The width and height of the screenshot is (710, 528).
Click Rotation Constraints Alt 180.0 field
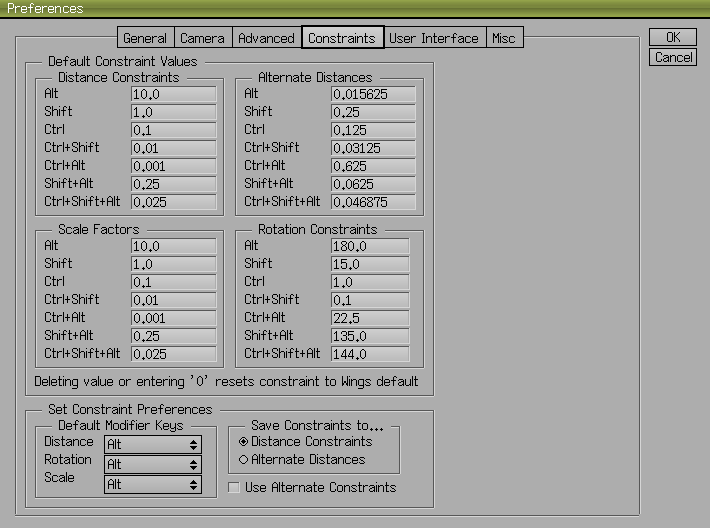pos(370,245)
